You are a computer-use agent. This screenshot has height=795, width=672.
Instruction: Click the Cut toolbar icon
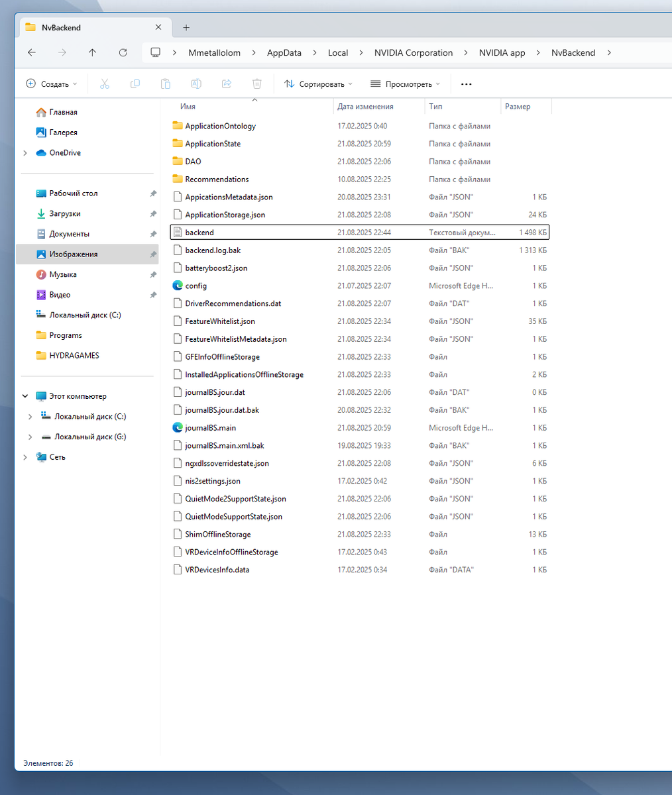(x=105, y=84)
